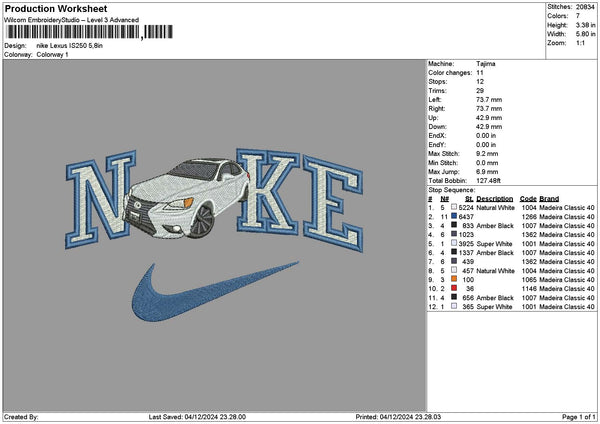
Task: Select the Natural White swatch beside 457
Action: coord(454,270)
